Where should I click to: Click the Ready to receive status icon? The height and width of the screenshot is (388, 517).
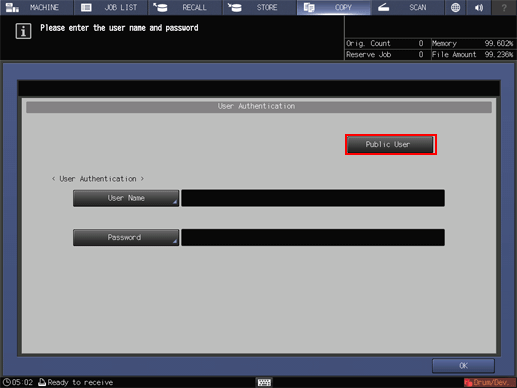(42, 382)
